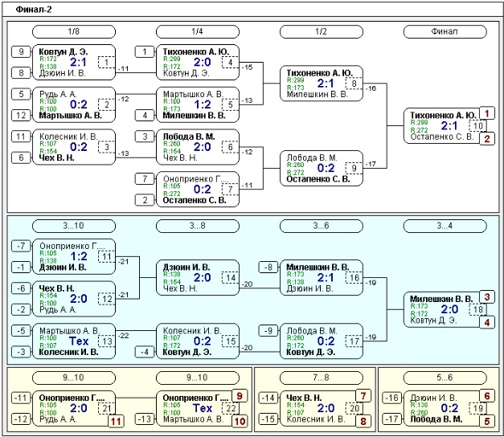This screenshot has height=437, width=504.
Task: Click red place badge 5 beside Лобода
Action: point(486,421)
